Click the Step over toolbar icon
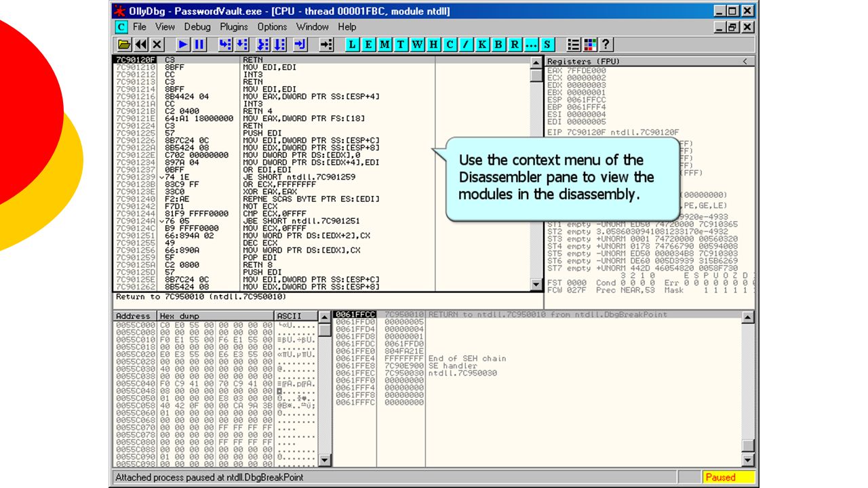 (x=241, y=45)
